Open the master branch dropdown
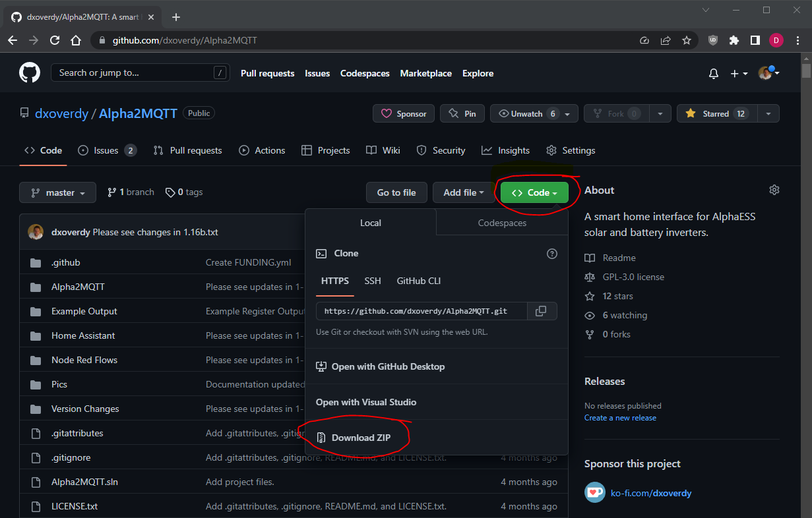812x518 pixels. coord(57,192)
